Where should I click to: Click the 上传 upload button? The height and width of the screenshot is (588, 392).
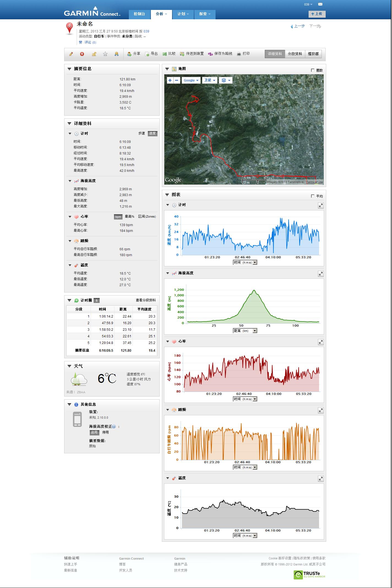(317, 14)
